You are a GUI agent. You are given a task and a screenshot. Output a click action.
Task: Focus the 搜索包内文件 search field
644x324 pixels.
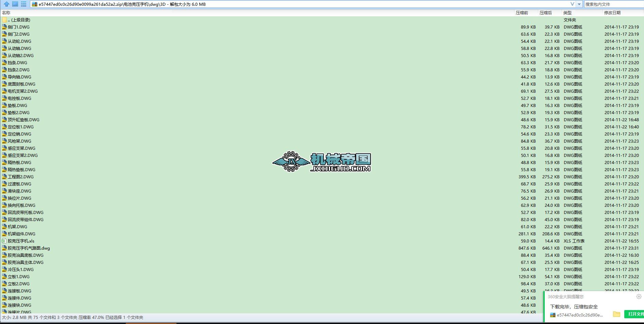pyautogui.click(x=614, y=4)
